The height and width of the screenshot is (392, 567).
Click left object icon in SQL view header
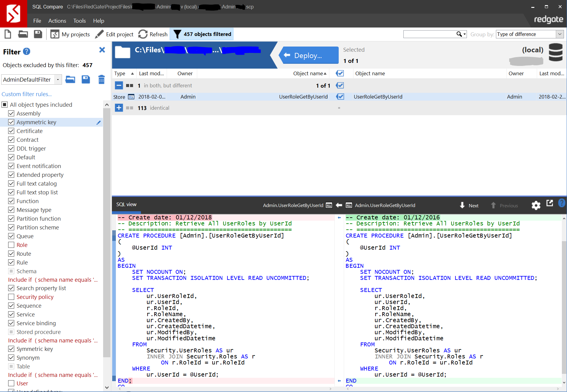[x=329, y=206]
